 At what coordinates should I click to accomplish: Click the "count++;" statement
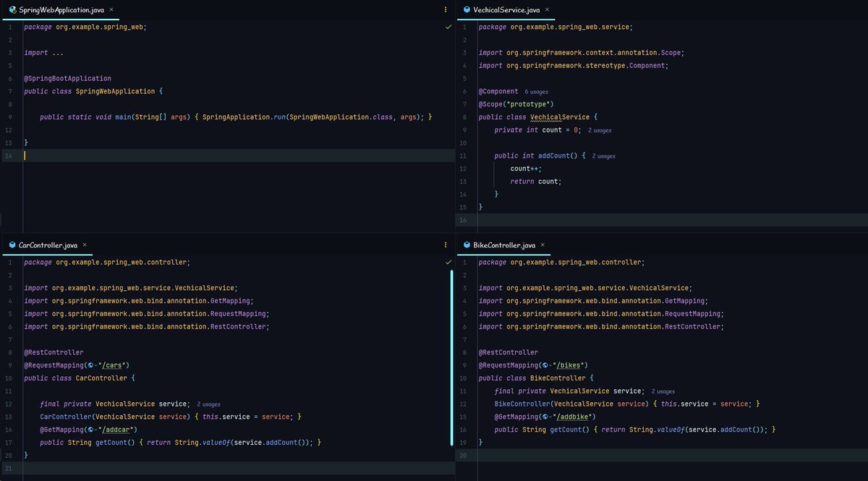tap(526, 169)
